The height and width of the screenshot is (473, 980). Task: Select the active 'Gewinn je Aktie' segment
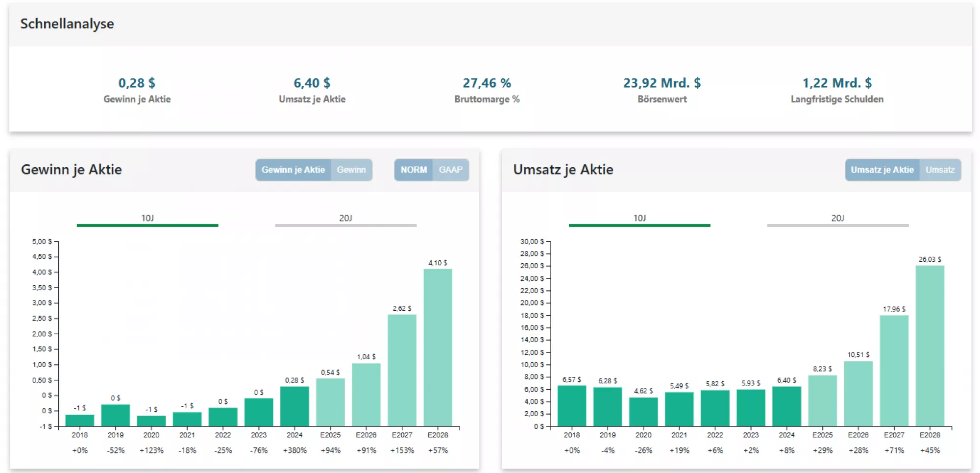tap(294, 170)
